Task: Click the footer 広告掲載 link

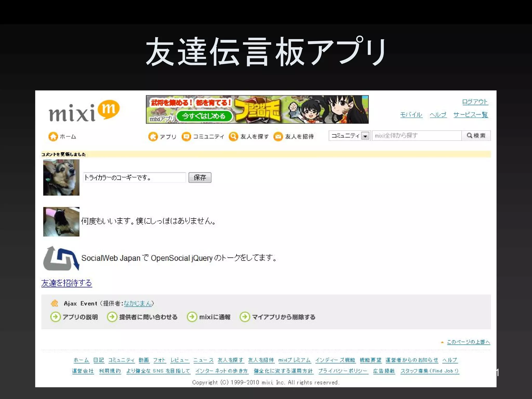Action: [x=384, y=371]
